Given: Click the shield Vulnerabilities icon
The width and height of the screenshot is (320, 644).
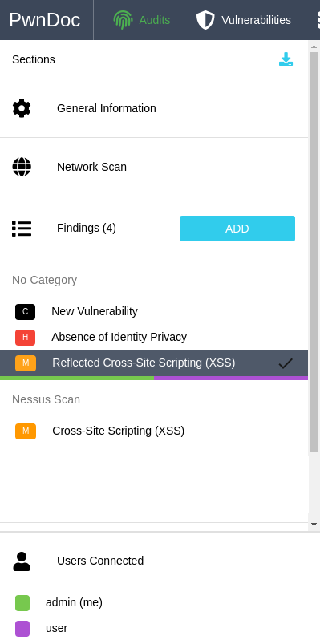Looking at the screenshot, I should click(205, 20).
